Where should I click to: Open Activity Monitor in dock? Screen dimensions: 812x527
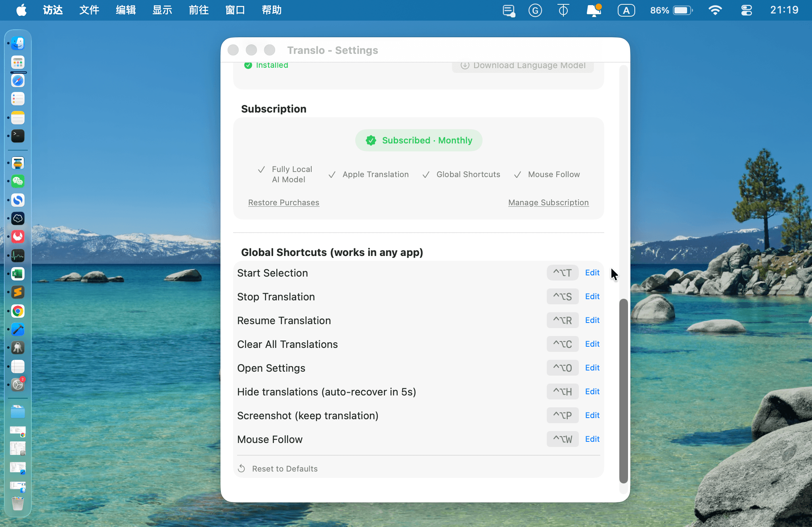click(x=18, y=256)
